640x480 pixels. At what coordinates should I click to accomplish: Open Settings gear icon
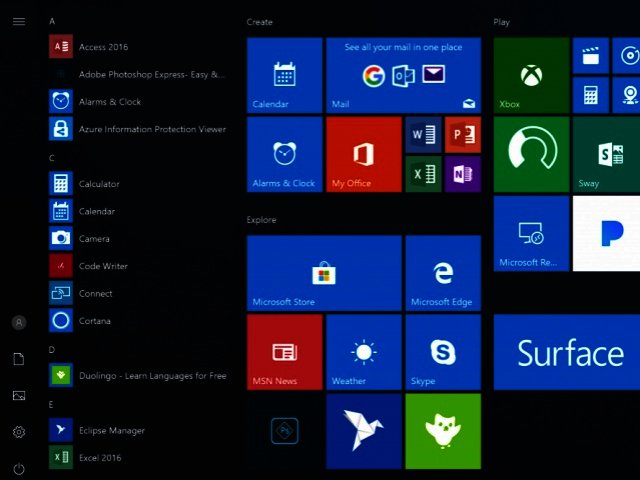coord(19,432)
